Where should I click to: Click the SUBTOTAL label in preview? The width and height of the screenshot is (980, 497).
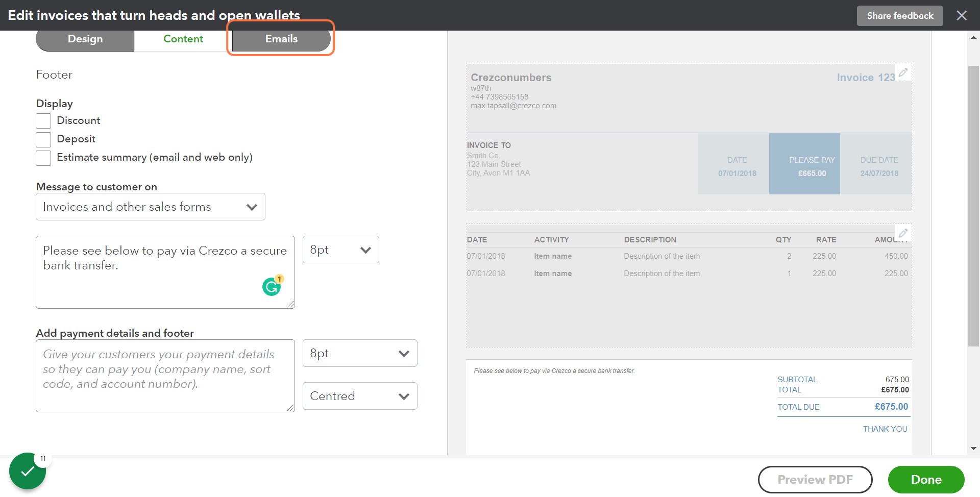[797, 380]
